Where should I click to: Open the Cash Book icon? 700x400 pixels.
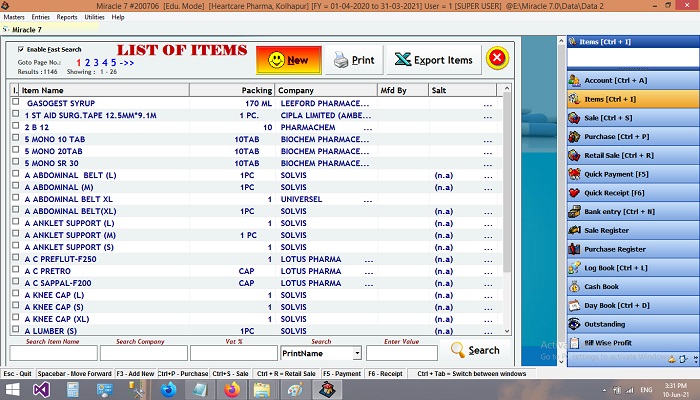pos(574,287)
